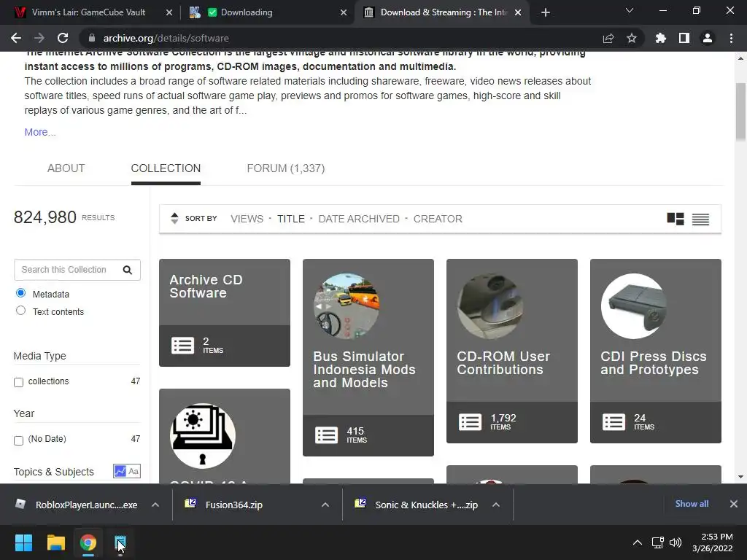Image resolution: width=747 pixels, height=560 pixels.
Task: Expand options for the RobloxPlayerLauncher download
Action: 155,505
